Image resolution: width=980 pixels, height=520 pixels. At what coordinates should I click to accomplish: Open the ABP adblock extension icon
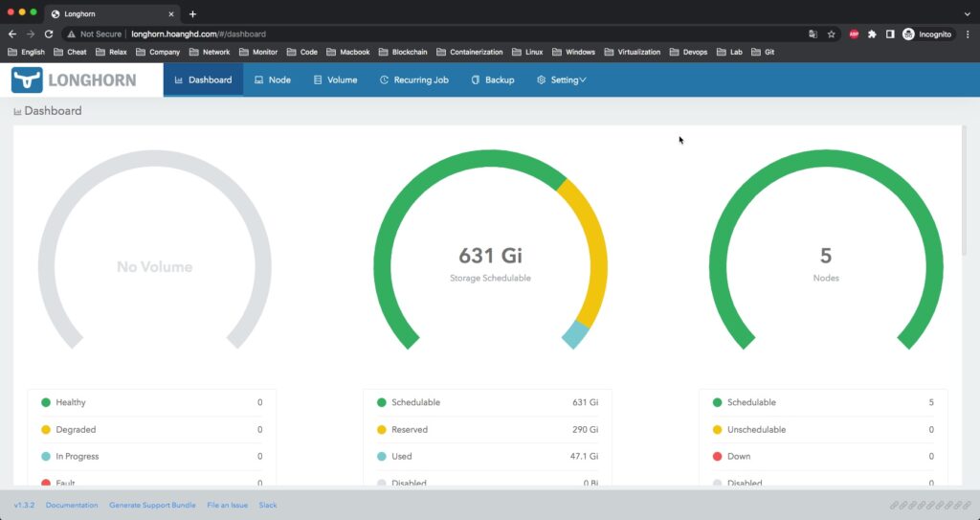854,34
